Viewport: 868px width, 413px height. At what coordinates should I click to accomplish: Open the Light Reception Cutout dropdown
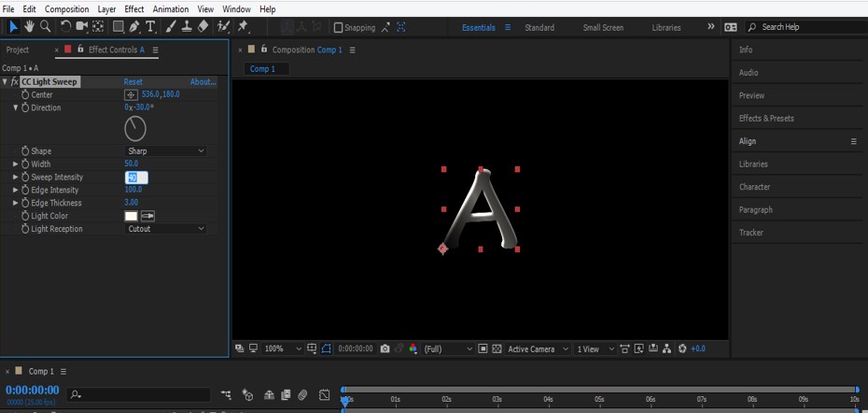(165, 229)
